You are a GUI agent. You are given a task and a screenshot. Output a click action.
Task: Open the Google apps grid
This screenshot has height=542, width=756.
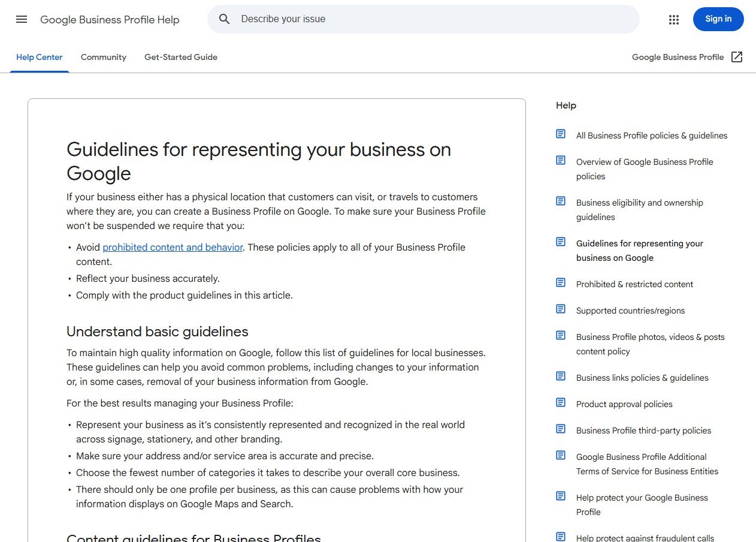click(x=674, y=19)
